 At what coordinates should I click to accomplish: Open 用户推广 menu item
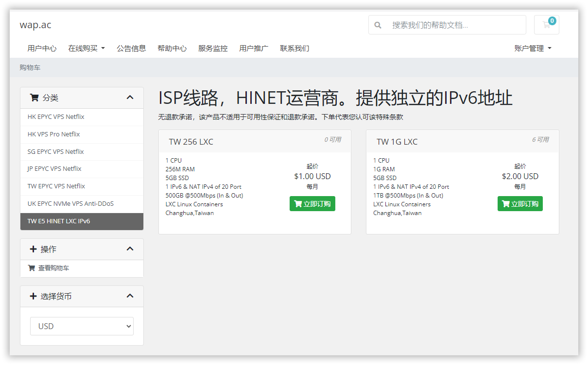tap(254, 49)
